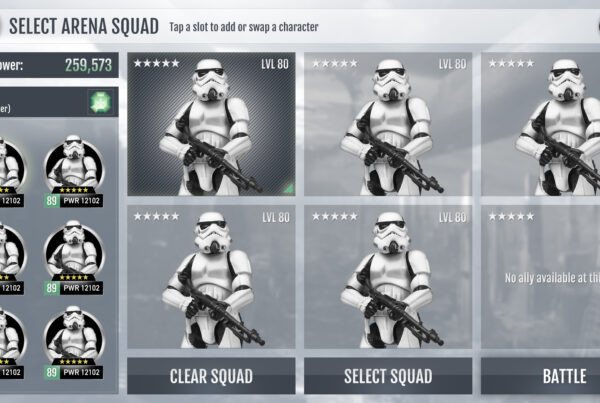The width and height of the screenshot is (600, 403).
Task: Select the highlighted top-left stormtrooper squad slot
Action: 211,124
